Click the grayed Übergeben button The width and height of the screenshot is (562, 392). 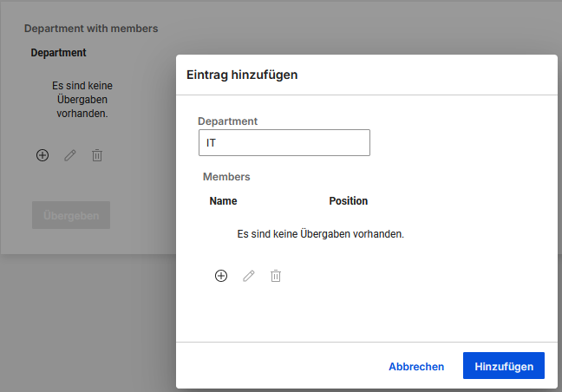(71, 215)
